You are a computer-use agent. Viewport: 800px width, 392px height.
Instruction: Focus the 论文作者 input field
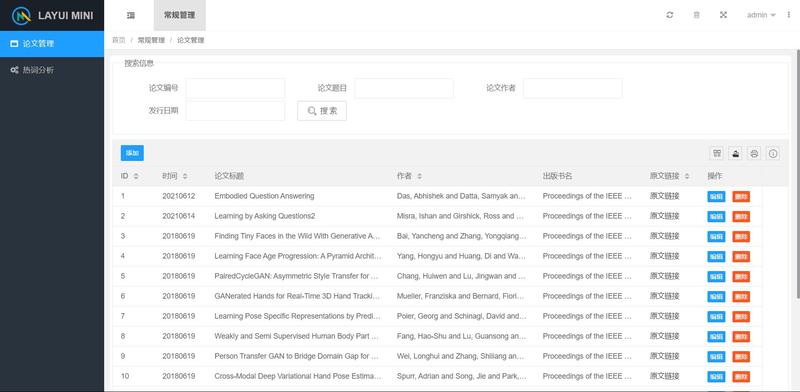(572, 88)
